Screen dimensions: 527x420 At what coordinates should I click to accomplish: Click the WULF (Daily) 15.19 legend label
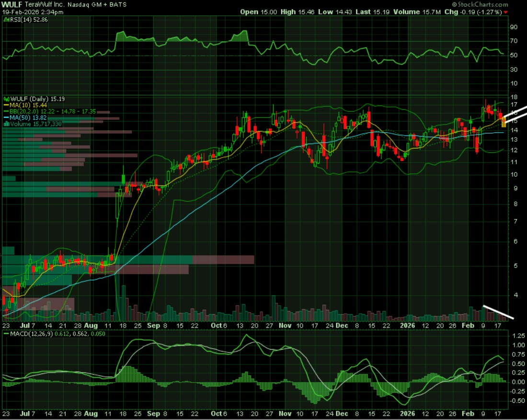38,99
